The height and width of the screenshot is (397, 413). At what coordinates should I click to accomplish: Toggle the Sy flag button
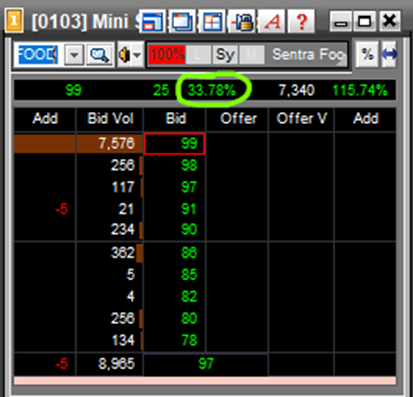pyautogui.click(x=225, y=55)
